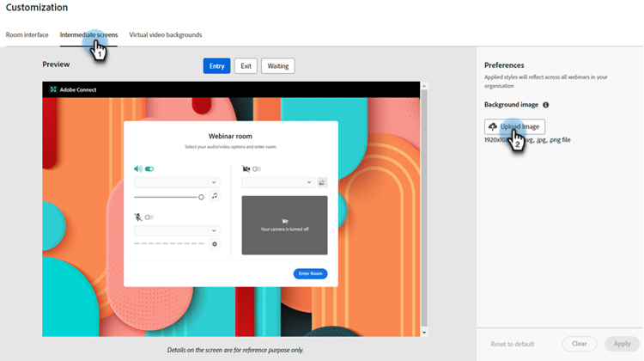Click the speaker volume slider handle

click(201, 198)
